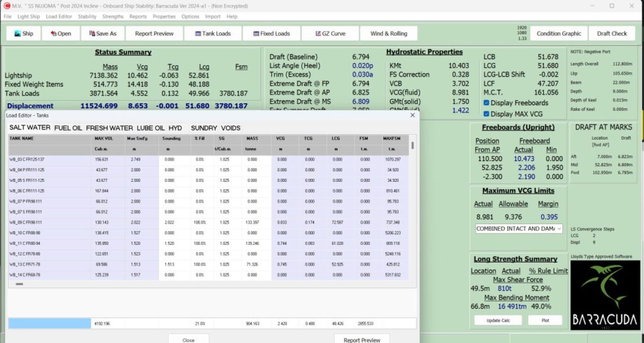Switch to the LUBE OIL tab
This screenshot has height=343, width=644.
(x=150, y=128)
